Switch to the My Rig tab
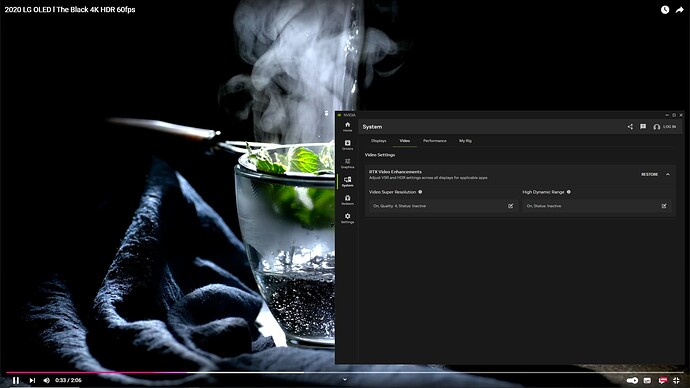Viewport: 690px width, 388px height. click(465, 141)
